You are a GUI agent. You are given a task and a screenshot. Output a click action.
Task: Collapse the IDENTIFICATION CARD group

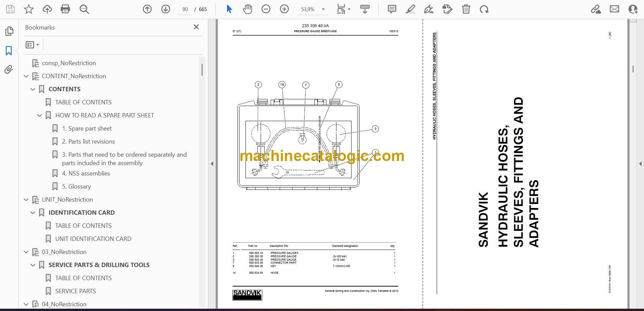(33, 213)
